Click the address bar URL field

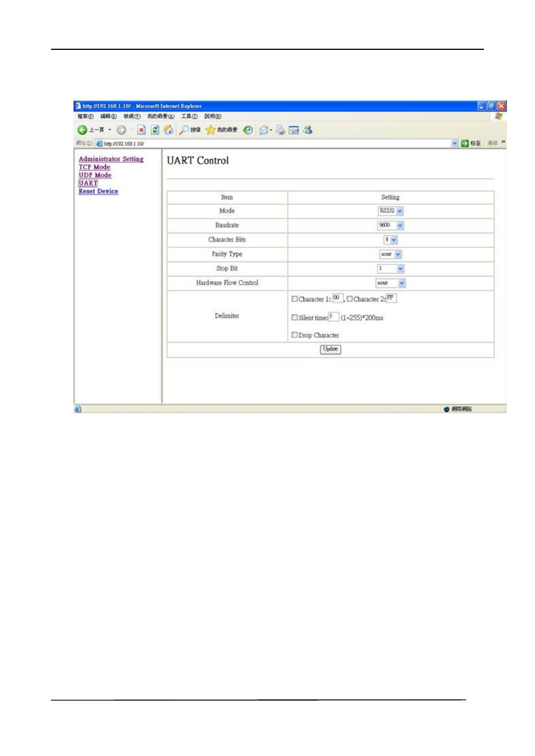click(277, 144)
